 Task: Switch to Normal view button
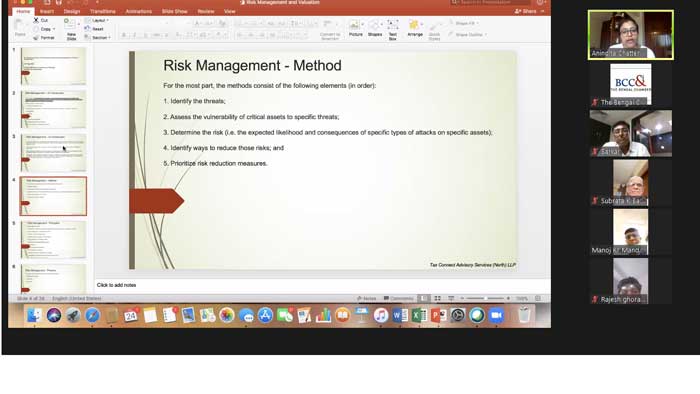pos(423,298)
